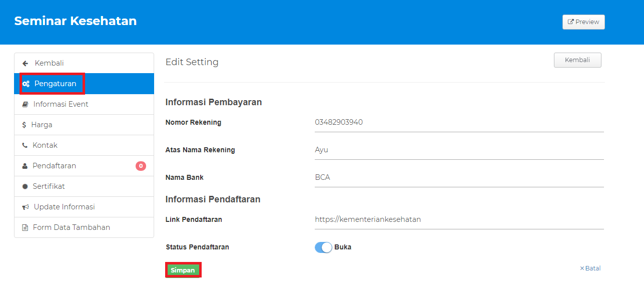Click the Form Data Tambahan document icon
This screenshot has width=644, height=283.
point(25,228)
